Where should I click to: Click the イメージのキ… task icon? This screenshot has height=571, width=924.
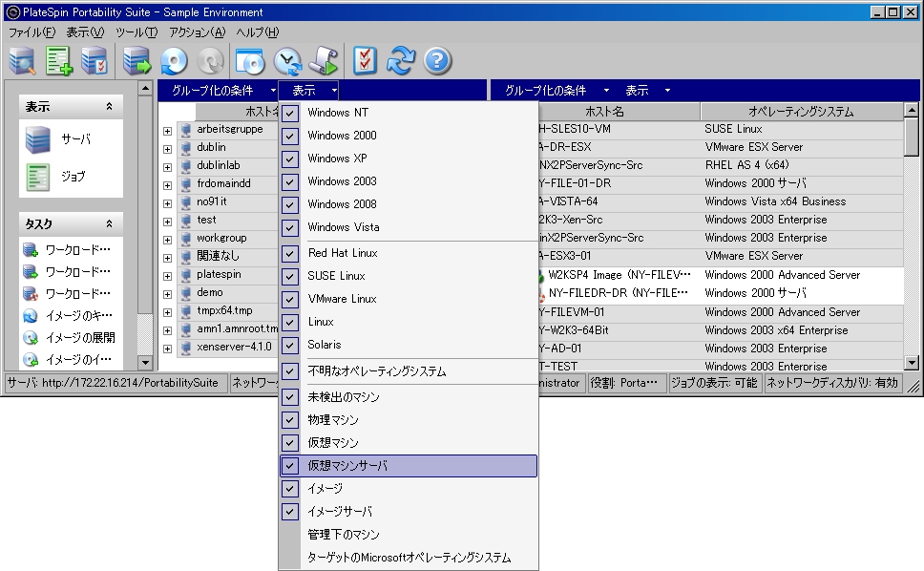[30, 316]
